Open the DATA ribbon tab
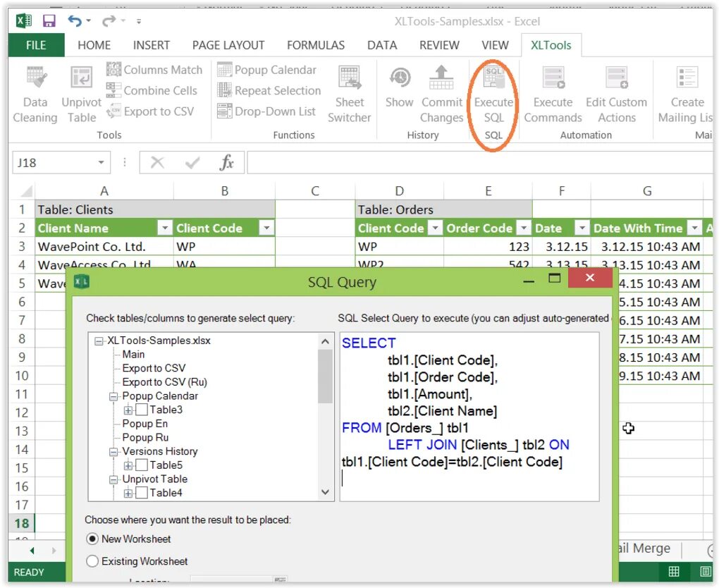This screenshot has height=588, width=719. 381,44
